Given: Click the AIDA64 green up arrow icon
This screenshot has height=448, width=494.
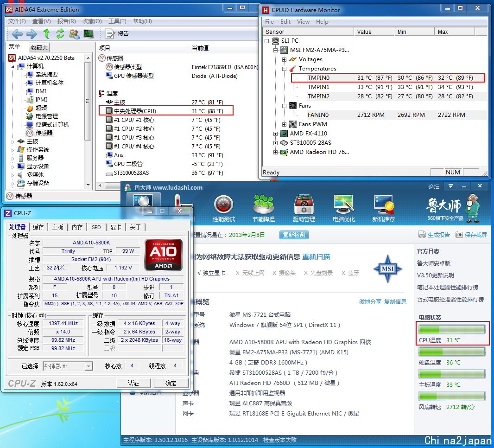Looking at the screenshot, I should [x=46, y=33].
